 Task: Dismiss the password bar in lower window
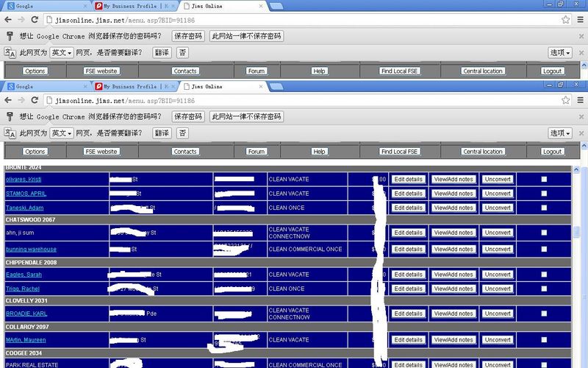[x=581, y=117]
